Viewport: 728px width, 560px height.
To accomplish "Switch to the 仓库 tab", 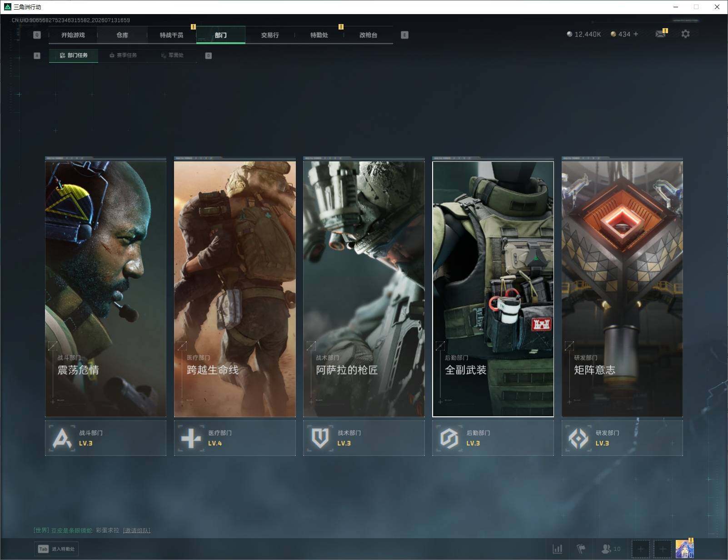I will (x=122, y=35).
